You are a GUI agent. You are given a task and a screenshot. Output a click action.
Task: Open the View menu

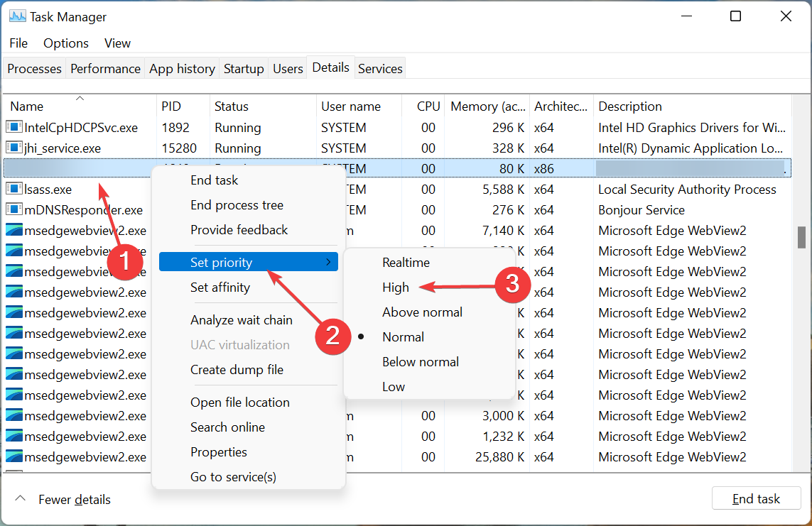point(117,43)
